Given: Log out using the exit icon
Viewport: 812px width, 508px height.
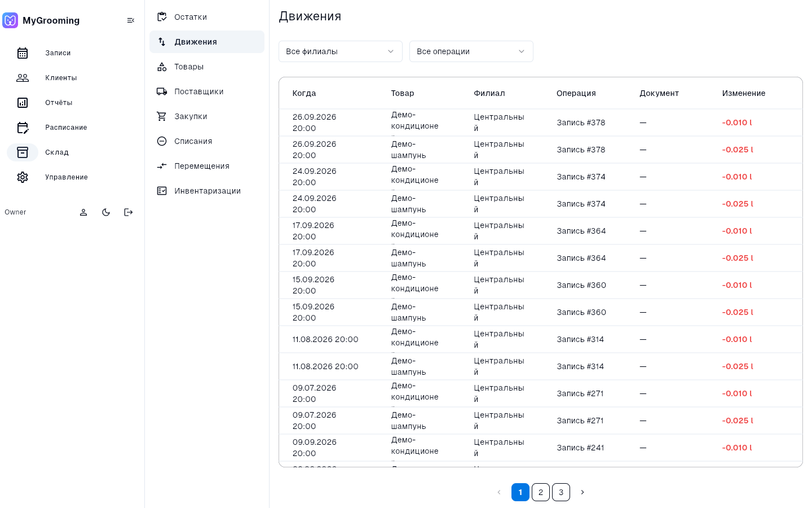Looking at the screenshot, I should pyautogui.click(x=129, y=212).
